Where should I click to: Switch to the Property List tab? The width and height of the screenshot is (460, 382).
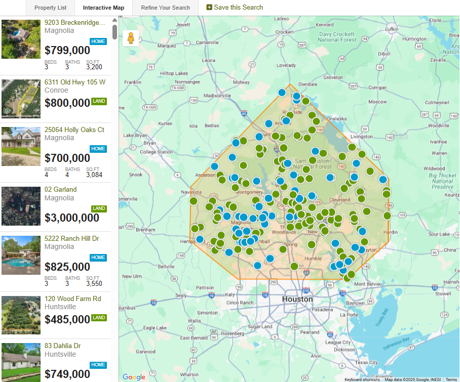50,7
